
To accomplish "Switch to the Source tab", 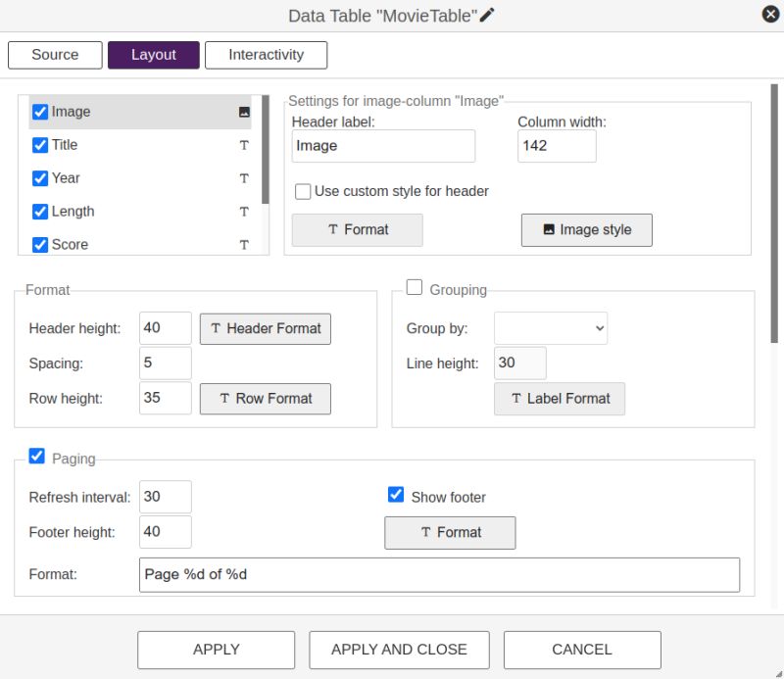I will coord(55,55).
